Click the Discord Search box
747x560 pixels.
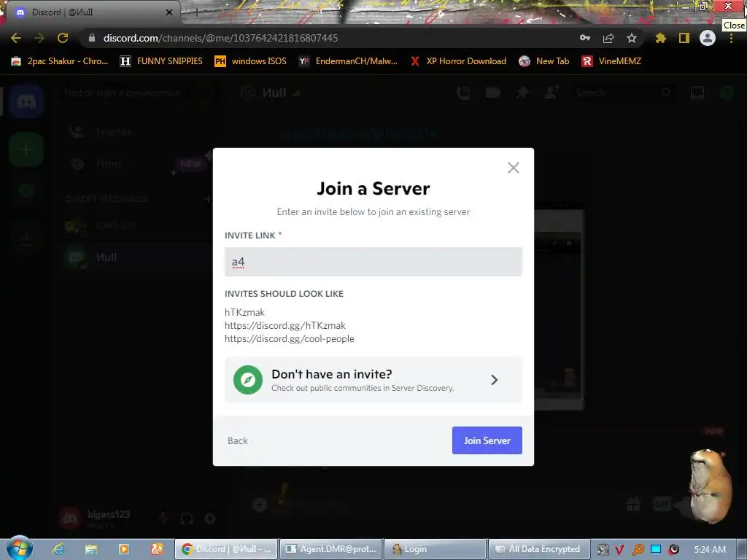[624, 93]
